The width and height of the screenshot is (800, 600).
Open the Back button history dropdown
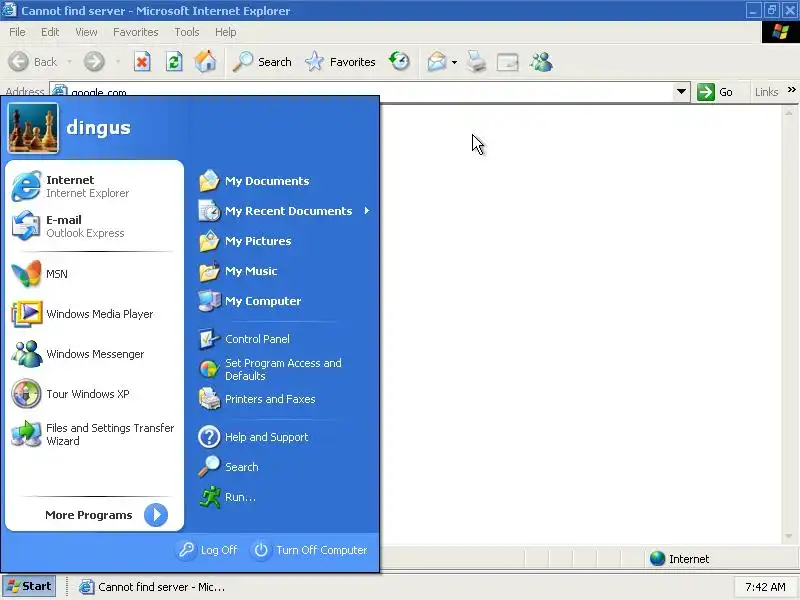[69, 62]
